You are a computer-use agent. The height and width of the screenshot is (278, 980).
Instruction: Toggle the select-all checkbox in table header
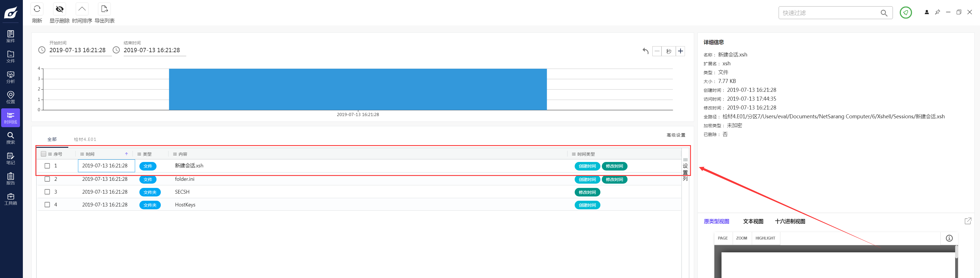click(x=43, y=154)
